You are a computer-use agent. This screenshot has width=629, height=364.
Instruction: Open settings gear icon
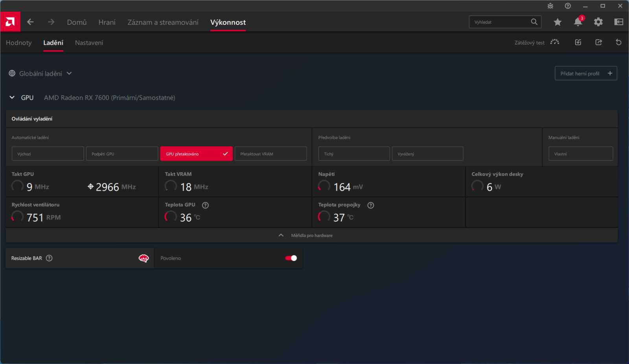tap(598, 22)
